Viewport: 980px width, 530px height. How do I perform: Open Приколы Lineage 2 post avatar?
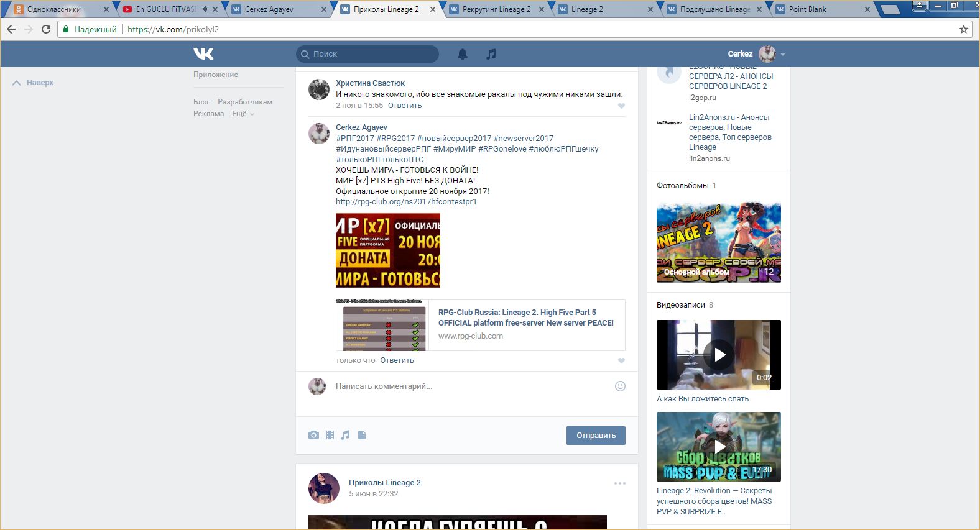(x=324, y=488)
